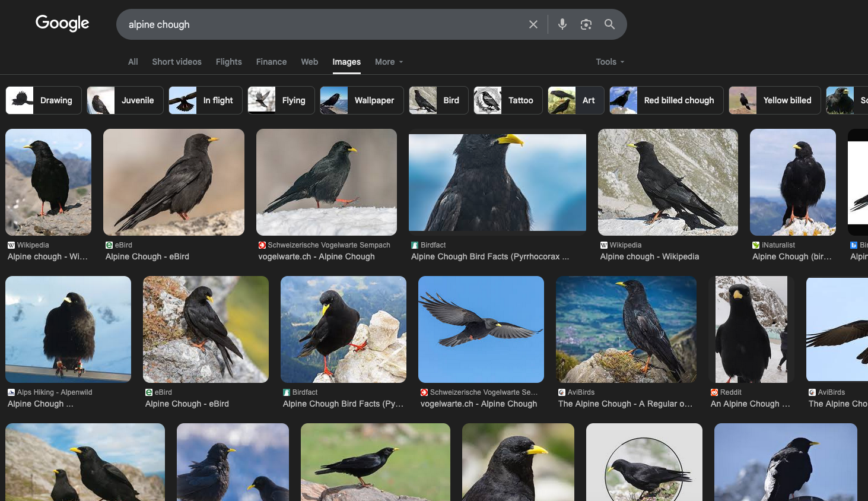Image resolution: width=868 pixels, height=501 pixels.
Task: Go to Google home via logo
Action: click(x=62, y=23)
